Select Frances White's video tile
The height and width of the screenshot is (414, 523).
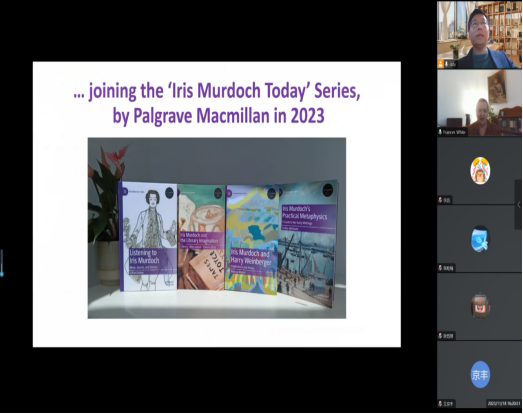pos(479,102)
